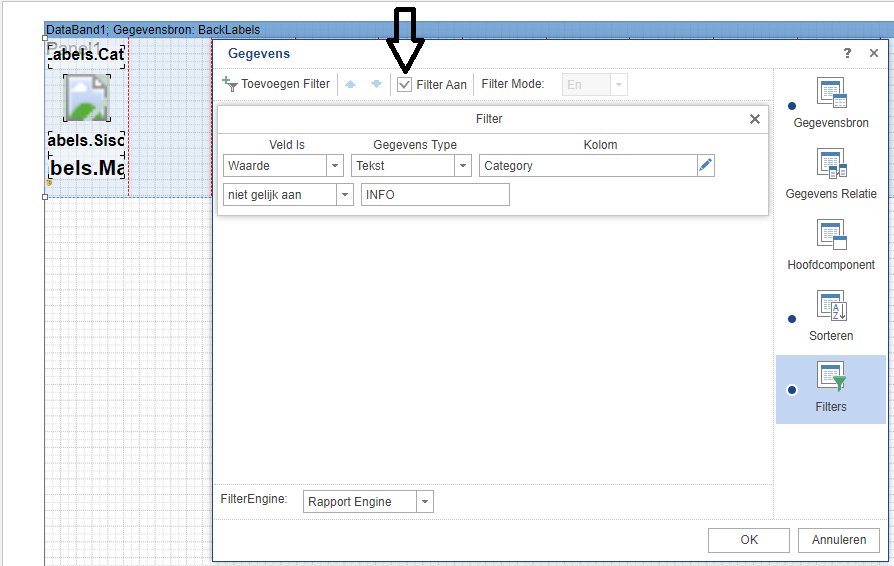Screen dimensions: 894x566
Task: Close the Filter panel with X
Action: click(755, 119)
